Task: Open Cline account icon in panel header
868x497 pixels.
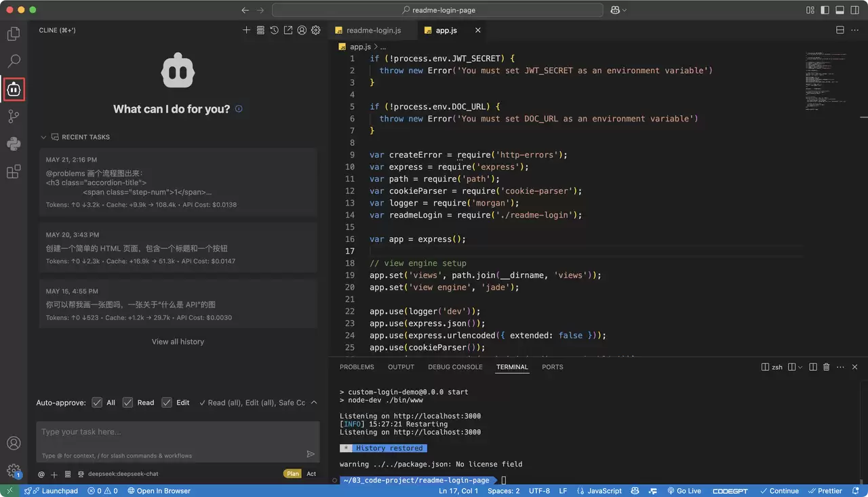Action: point(302,31)
